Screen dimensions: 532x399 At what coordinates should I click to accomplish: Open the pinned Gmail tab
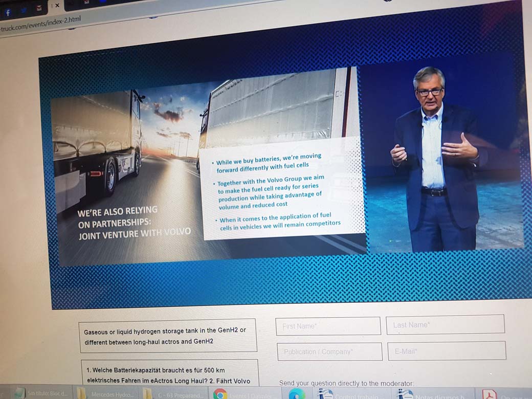tap(39, 8)
